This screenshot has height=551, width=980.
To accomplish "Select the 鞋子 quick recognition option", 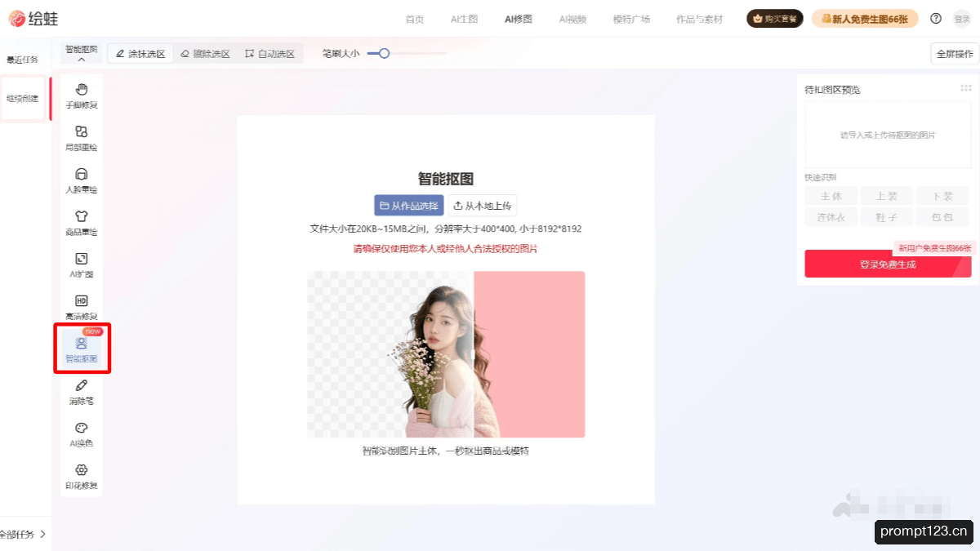I will (887, 217).
